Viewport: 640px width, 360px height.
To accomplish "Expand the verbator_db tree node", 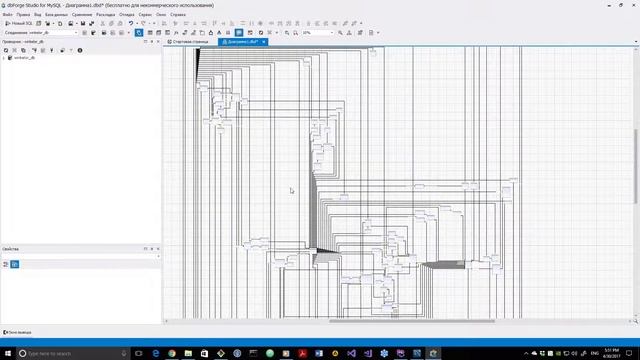I will [4, 58].
